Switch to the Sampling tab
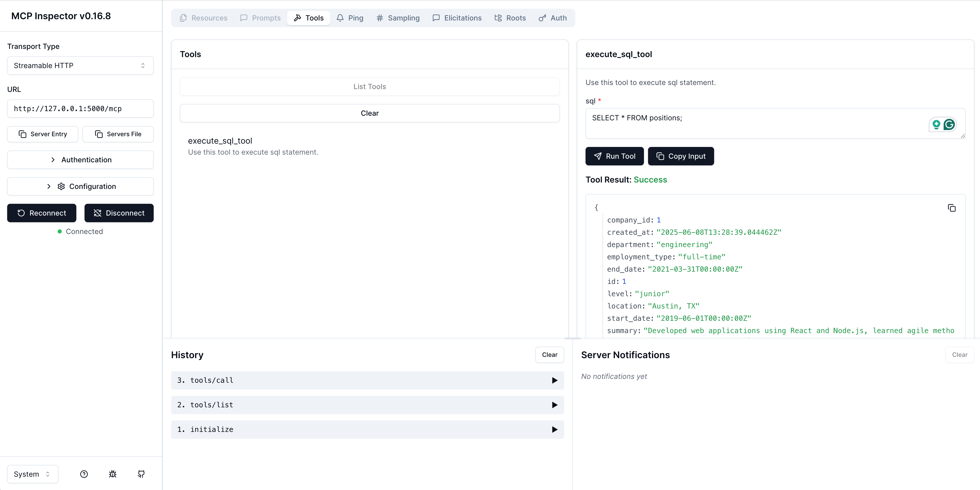Screen dimensions: 980x490 pos(398,18)
